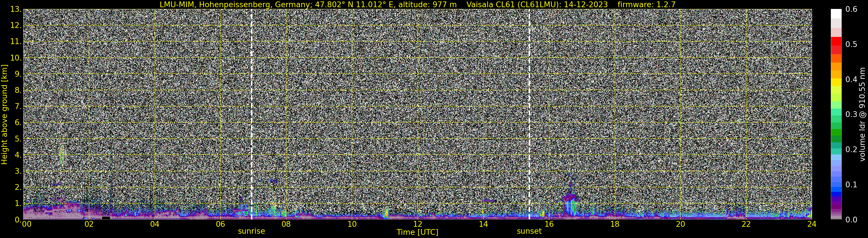Click the '0.2' colorbar tick label
Image resolution: width=868 pixels, height=238 pixels.
tap(852, 149)
